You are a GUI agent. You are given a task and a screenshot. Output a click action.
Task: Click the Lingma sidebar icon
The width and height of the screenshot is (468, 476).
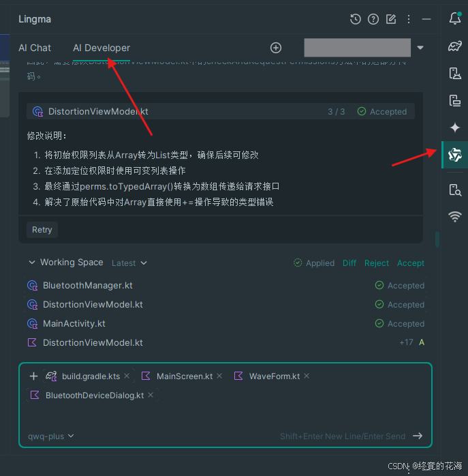(455, 155)
